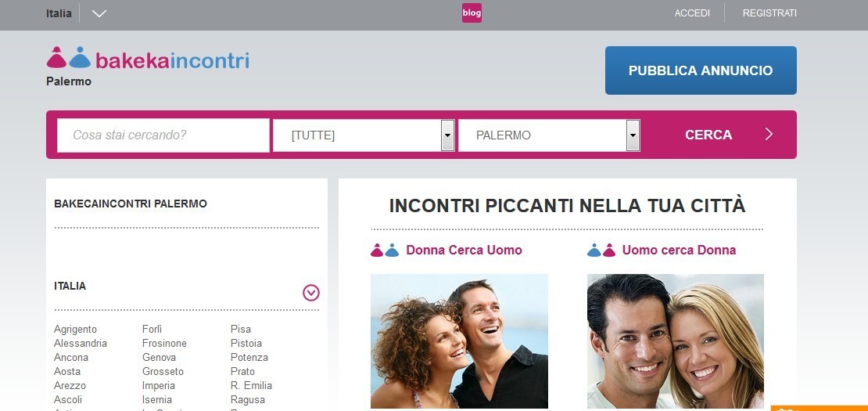This screenshot has height=411, width=868.
Task: Select Ancona in the city list
Action: click(x=71, y=357)
